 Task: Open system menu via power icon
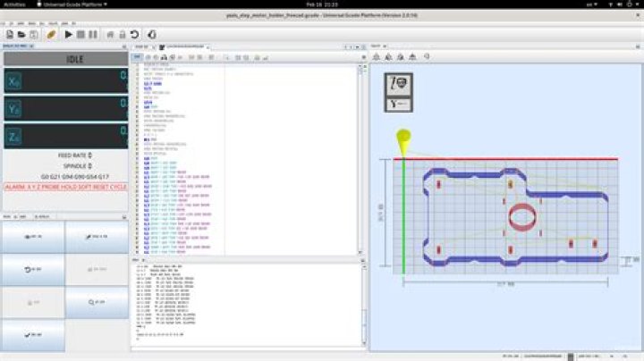(629, 4)
